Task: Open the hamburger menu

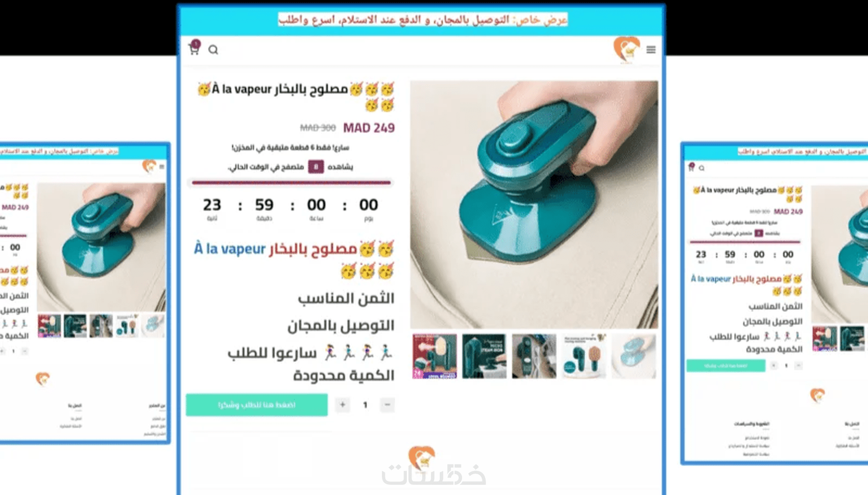Action: [651, 49]
